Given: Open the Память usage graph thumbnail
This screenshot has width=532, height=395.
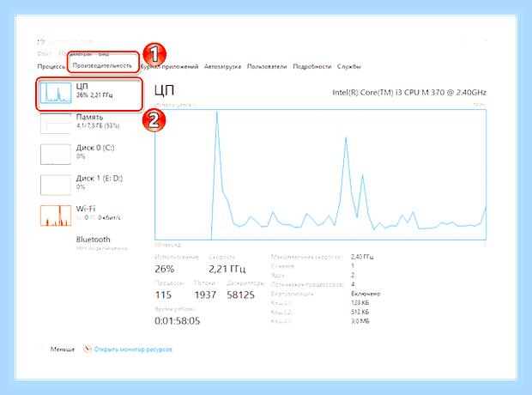Looking at the screenshot, I should pos(56,124).
